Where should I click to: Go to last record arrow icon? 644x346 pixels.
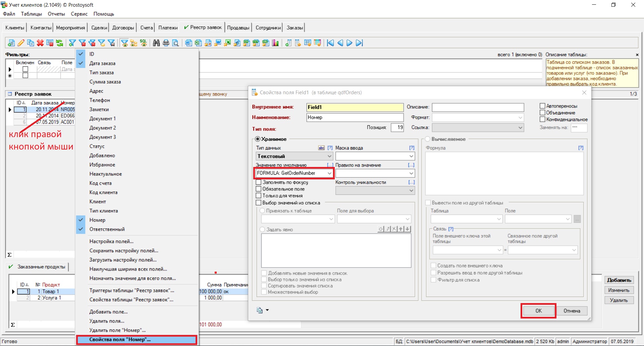tap(359, 43)
